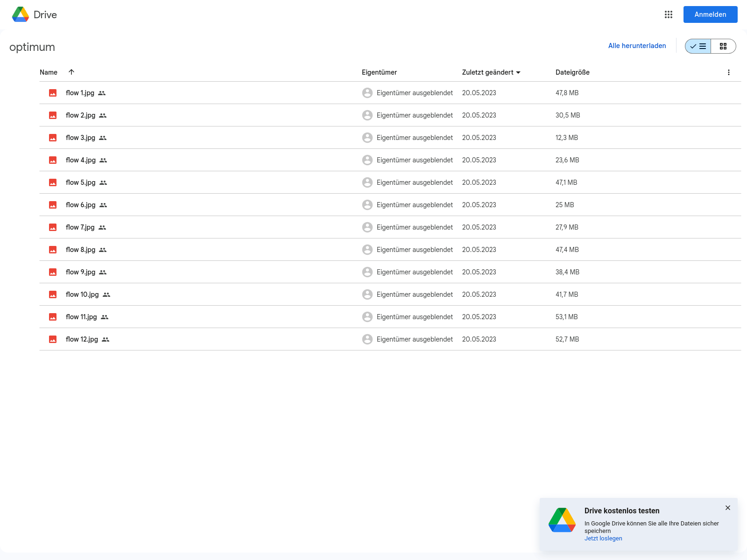Click the image icon for flow 10.jpg
Image resolution: width=747 pixels, height=560 pixels.
click(x=53, y=294)
